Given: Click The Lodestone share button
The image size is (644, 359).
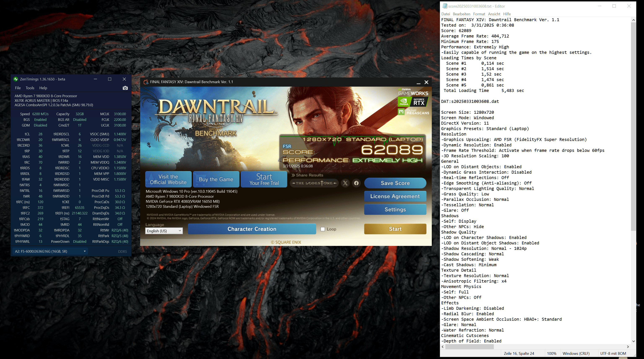Looking at the screenshot, I should point(314,183).
